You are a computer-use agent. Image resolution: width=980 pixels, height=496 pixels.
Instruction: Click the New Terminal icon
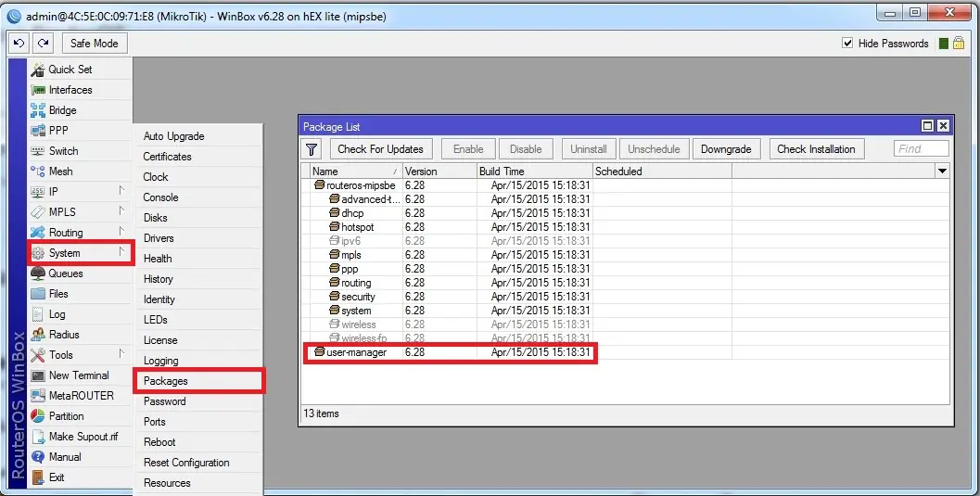(x=38, y=375)
